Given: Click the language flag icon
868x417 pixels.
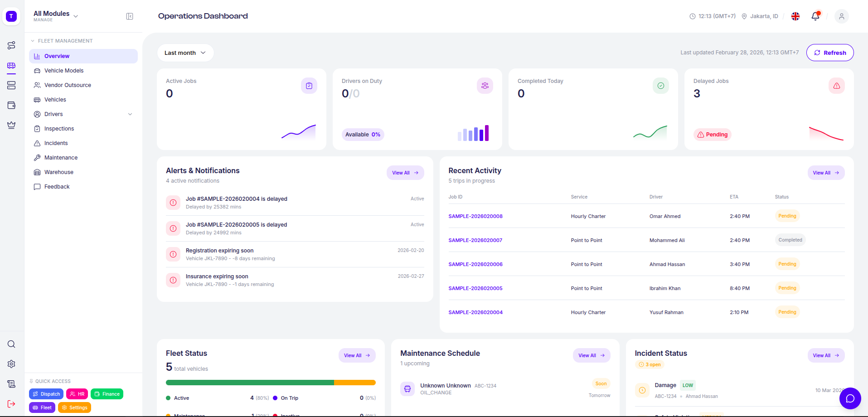Looking at the screenshot, I should point(795,16).
